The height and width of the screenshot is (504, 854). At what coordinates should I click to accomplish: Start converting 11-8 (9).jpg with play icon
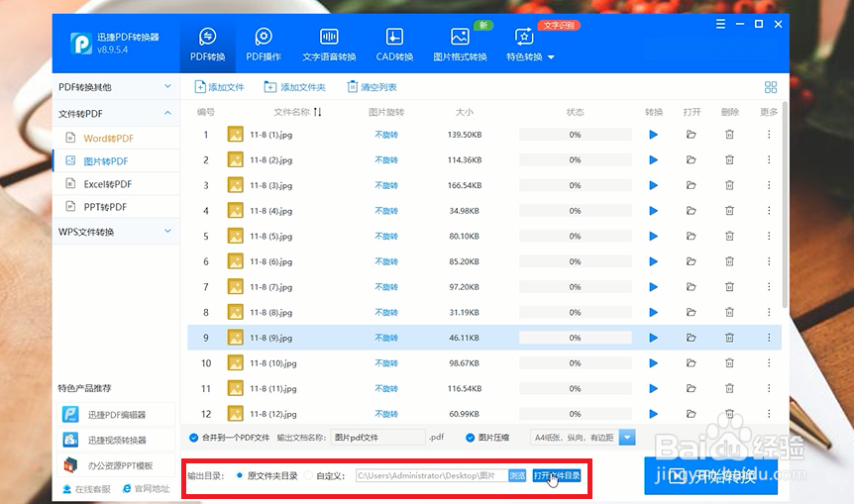pos(654,338)
